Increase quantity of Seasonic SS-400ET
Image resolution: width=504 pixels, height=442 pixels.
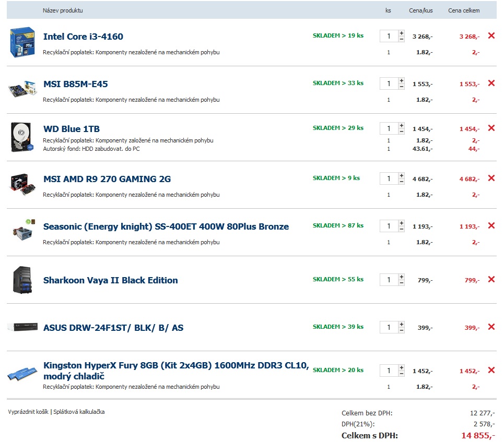point(402,223)
